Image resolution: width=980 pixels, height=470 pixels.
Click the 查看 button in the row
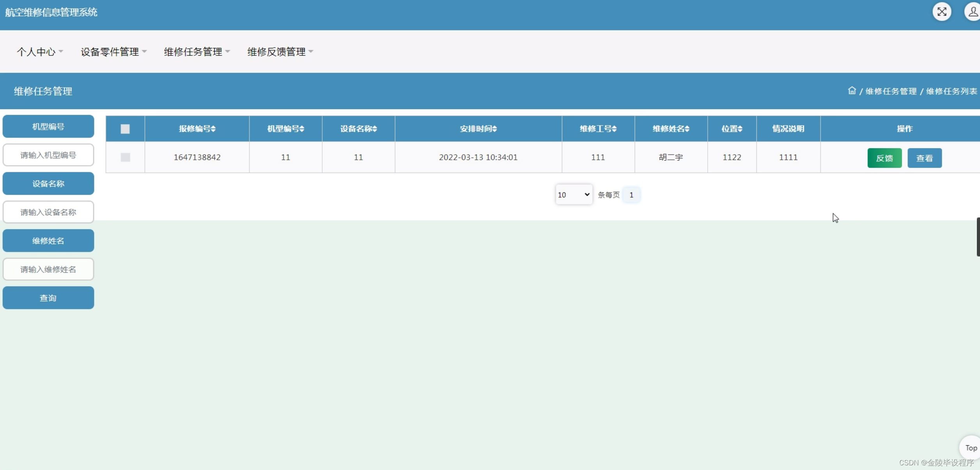924,158
